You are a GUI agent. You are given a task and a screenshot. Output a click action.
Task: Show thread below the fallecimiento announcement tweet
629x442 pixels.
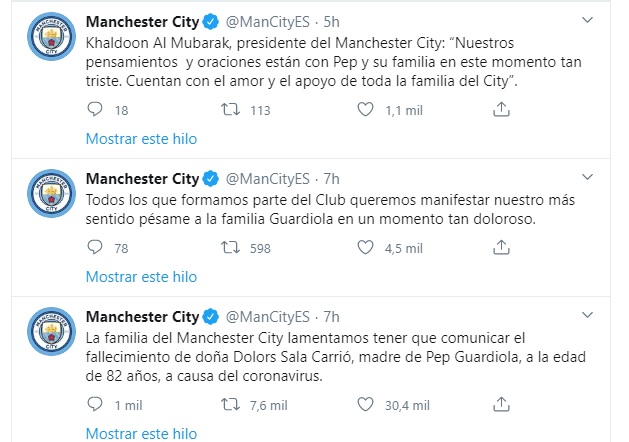[x=141, y=434]
